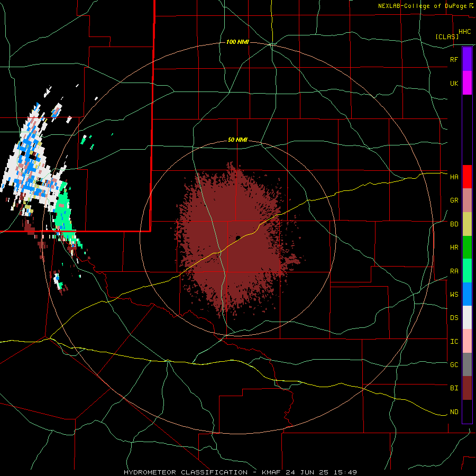
Task: Click the 'DS' legend label
Action: click(x=454, y=318)
